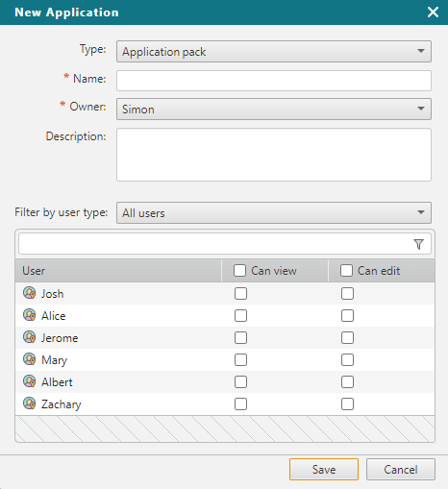This screenshot has height=489, width=448.
Task: Click Josh's user avatar icon
Action: [x=30, y=293]
